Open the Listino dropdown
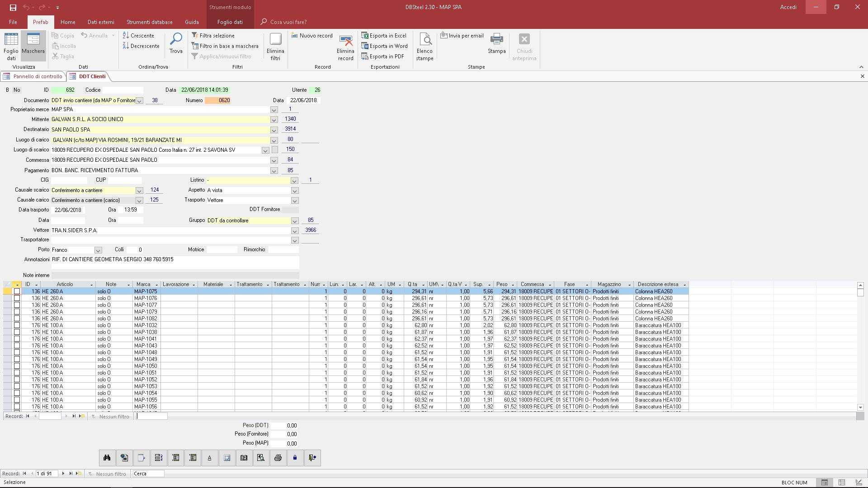Screen dimensions: 868x488 coord(294,181)
